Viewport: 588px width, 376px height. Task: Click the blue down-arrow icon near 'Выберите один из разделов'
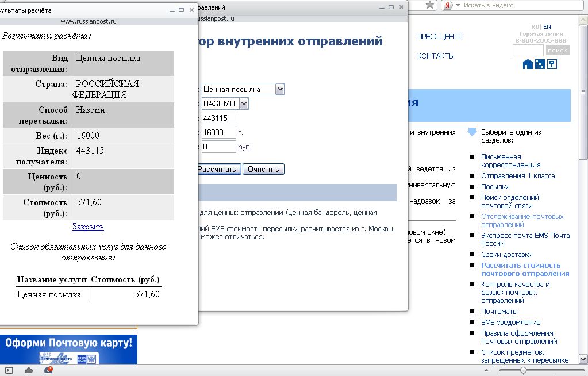472,132
